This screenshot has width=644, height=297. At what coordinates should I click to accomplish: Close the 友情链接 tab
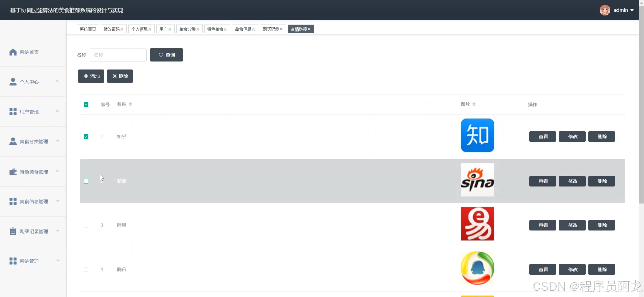tap(309, 29)
